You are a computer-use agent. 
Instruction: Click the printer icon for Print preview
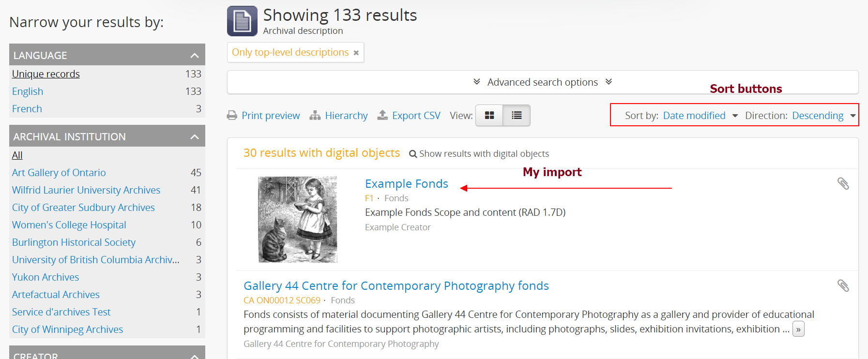pyautogui.click(x=232, y=116)
